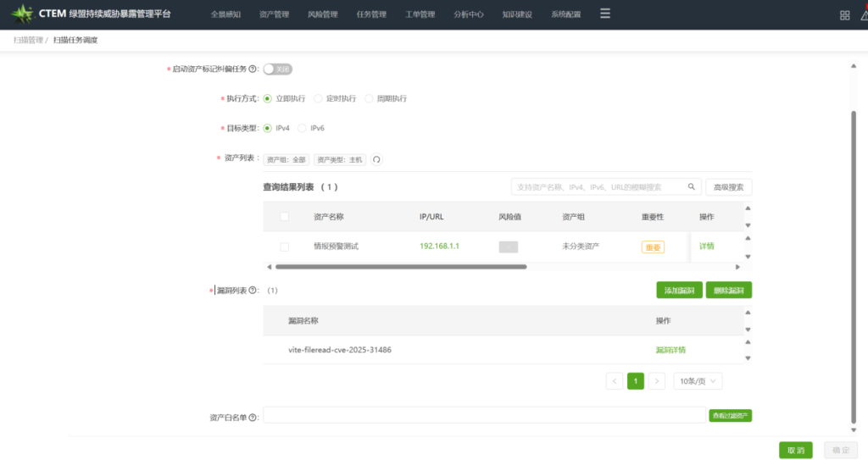Open the 风险管理 menu
Viewport: 868px width, 460px height.
[322, 14]
